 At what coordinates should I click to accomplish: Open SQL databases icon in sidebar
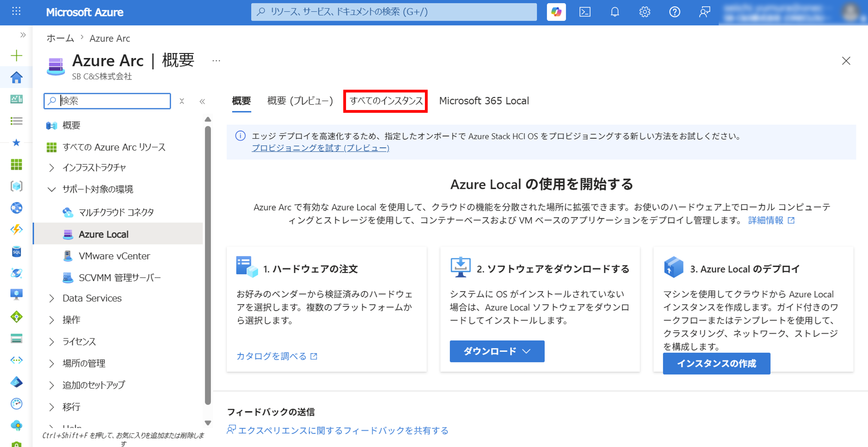click(x=16, y=251)
